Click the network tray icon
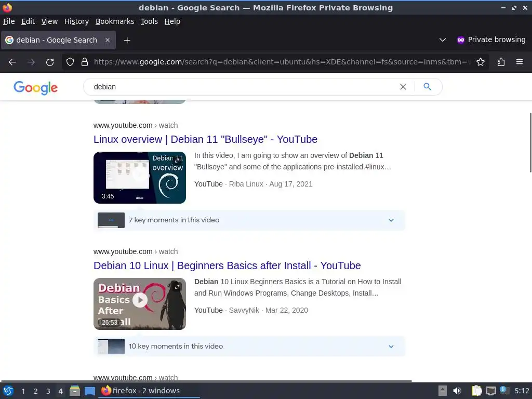 pos(490,391)
